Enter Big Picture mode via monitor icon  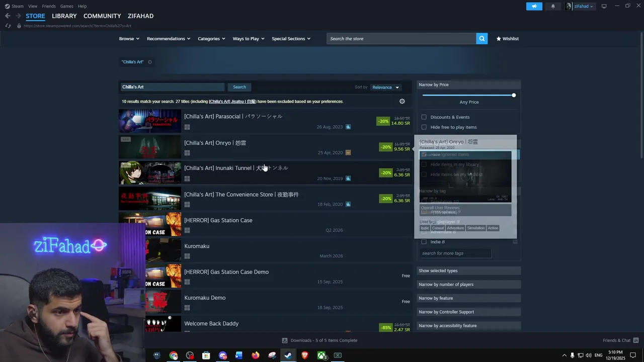604,7
